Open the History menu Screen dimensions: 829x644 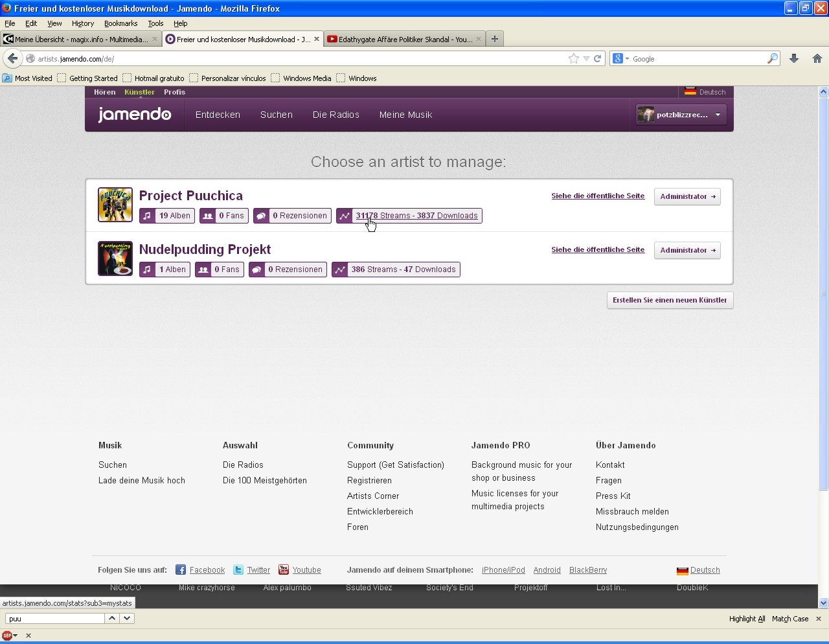82,23
